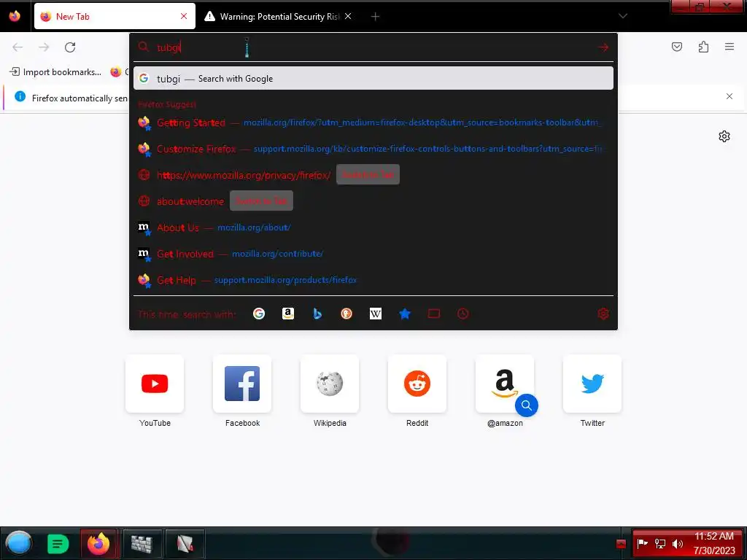Open a new tab with plus button
747x560 pixels.
[376, 17]
